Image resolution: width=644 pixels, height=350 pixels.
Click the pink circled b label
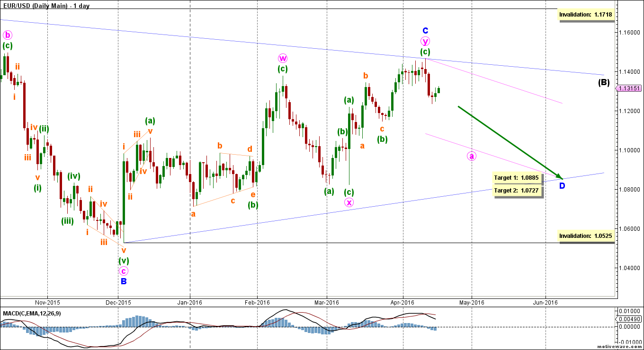[7, 35]
